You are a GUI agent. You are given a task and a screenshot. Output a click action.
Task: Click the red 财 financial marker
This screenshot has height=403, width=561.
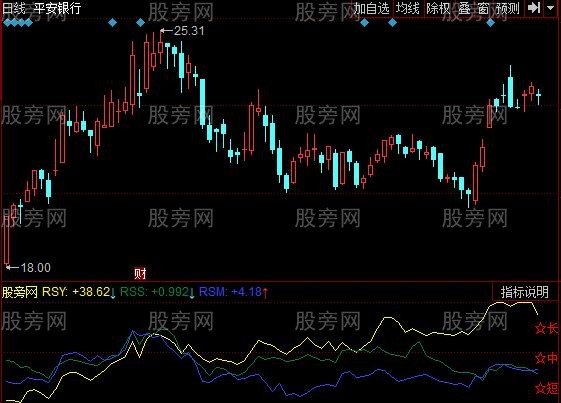pos(140,273)
